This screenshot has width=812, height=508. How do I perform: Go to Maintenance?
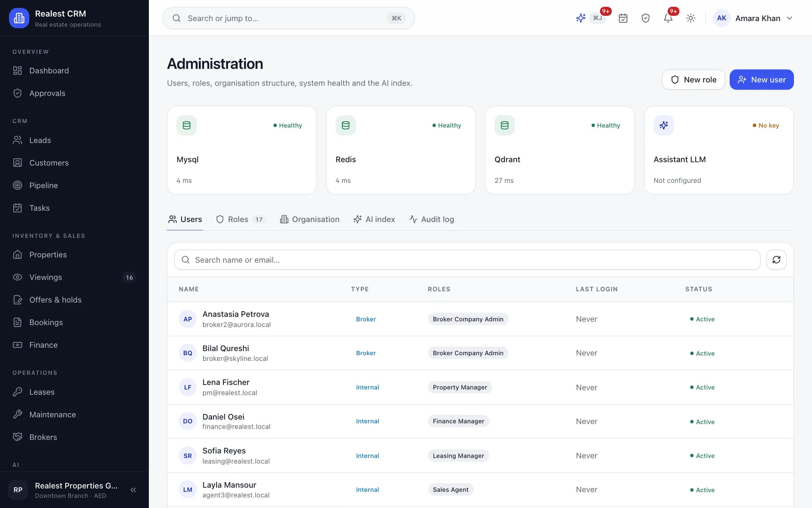(x=74, y=415)
